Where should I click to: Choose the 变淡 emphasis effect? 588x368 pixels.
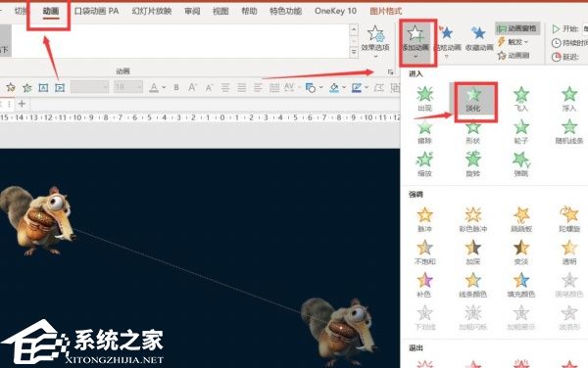521,252
